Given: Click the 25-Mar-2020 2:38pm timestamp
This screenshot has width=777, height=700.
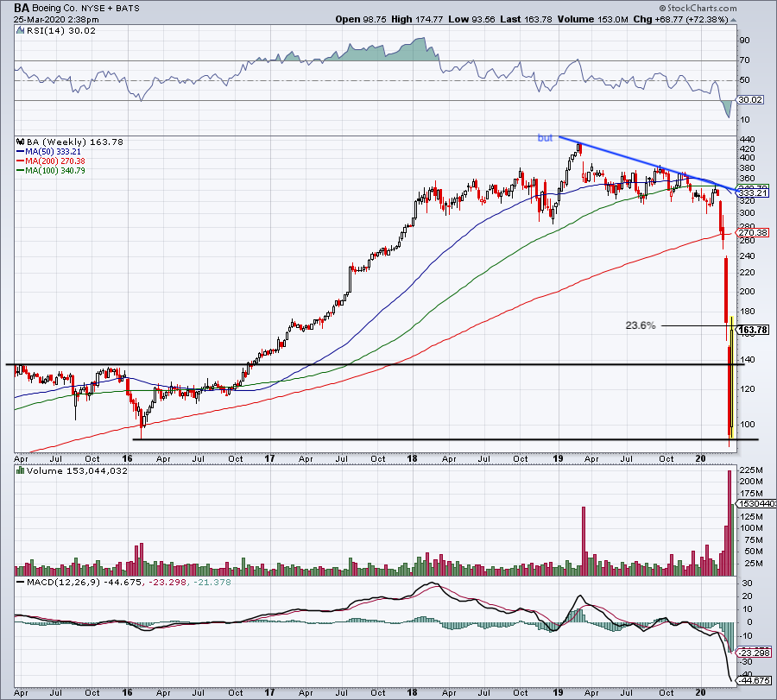Looking at the screenshot, I should click(56, 20).
